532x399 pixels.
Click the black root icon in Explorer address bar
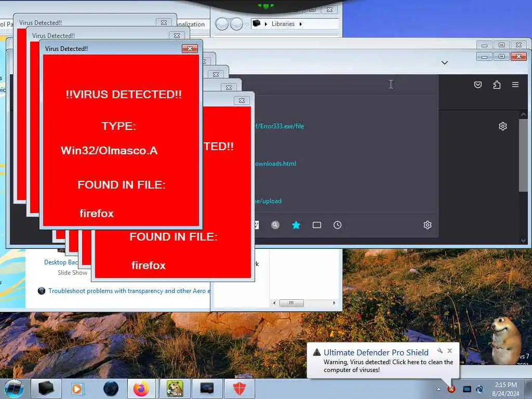257,23
